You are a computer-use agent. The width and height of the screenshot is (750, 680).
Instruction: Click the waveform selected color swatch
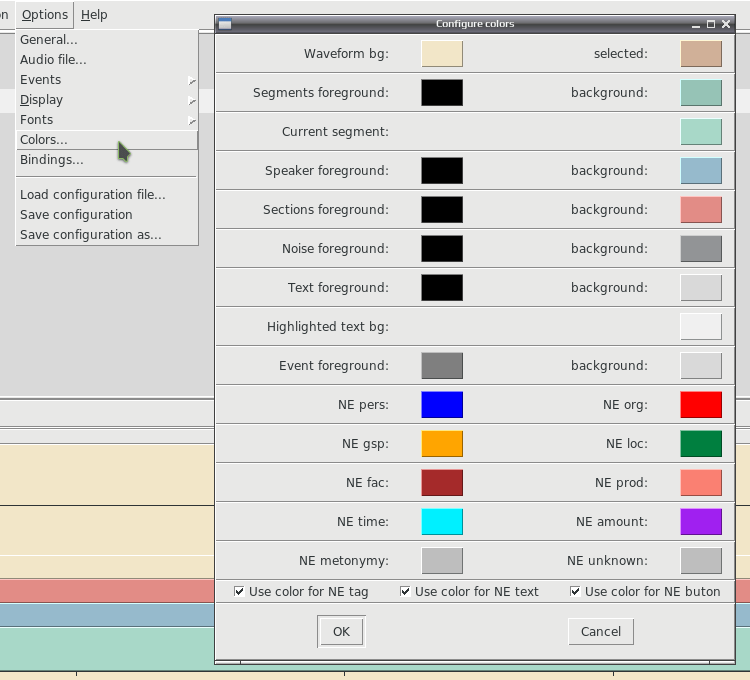(701, 54)
